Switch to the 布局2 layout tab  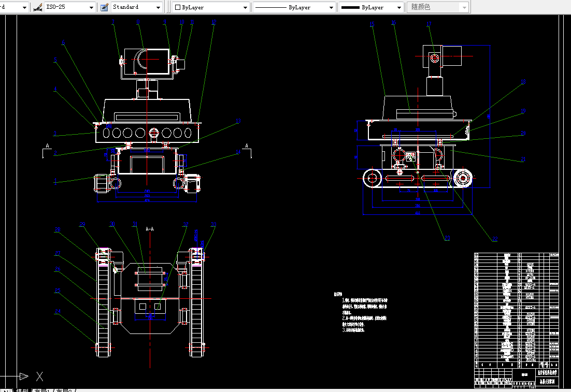pos(65,390)
